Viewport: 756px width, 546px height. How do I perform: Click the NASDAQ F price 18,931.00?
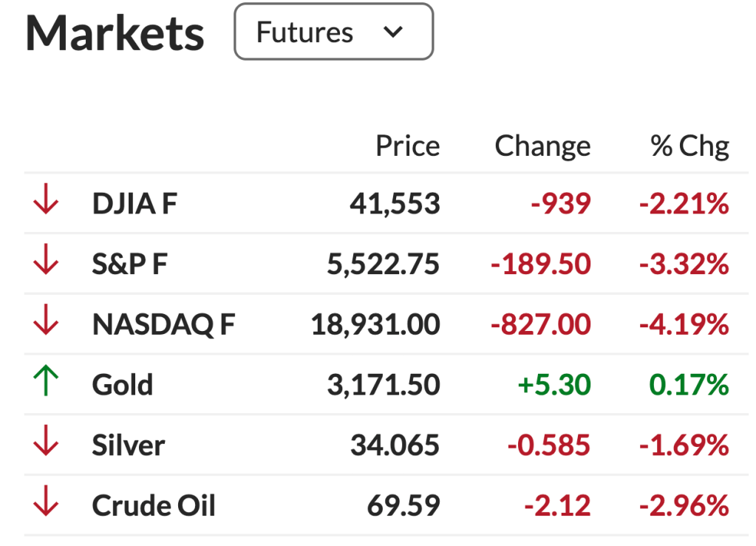tap(375, 325)
